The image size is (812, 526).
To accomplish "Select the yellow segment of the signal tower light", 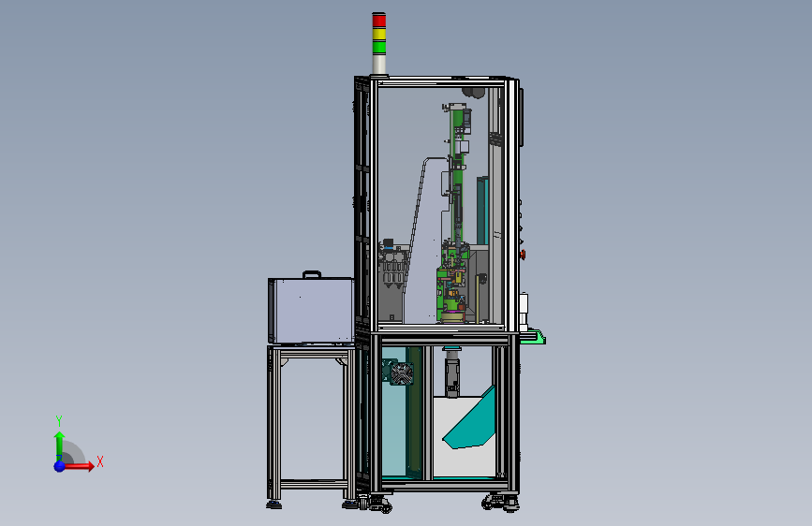I will point(379,35).
